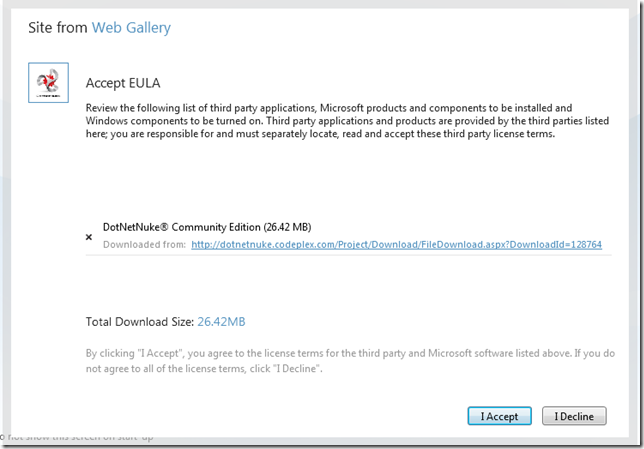Select the Accept EULA heading
This screenshot has width=644, height=449.
coord(123,83)
